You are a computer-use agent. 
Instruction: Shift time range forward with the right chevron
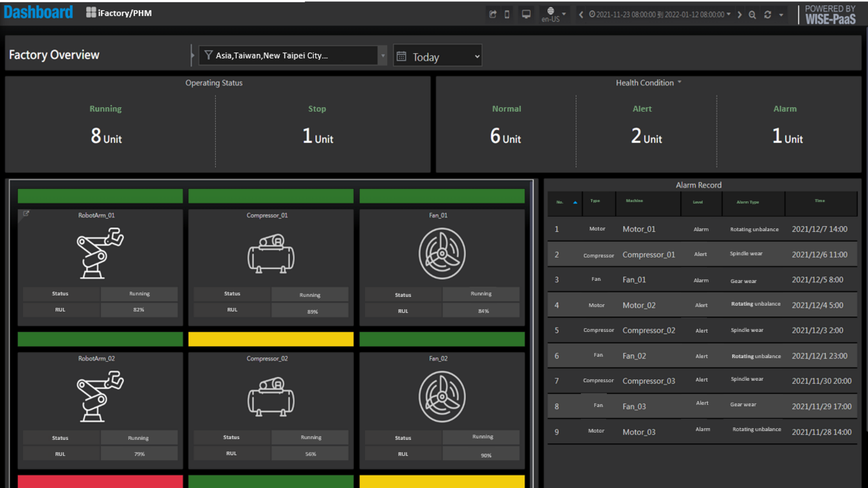(x=740, y=14)
